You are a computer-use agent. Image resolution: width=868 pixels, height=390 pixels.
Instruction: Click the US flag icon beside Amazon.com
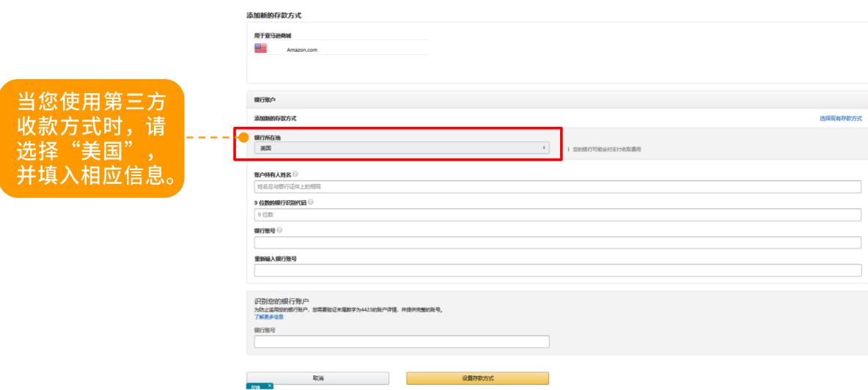[260, 49]
